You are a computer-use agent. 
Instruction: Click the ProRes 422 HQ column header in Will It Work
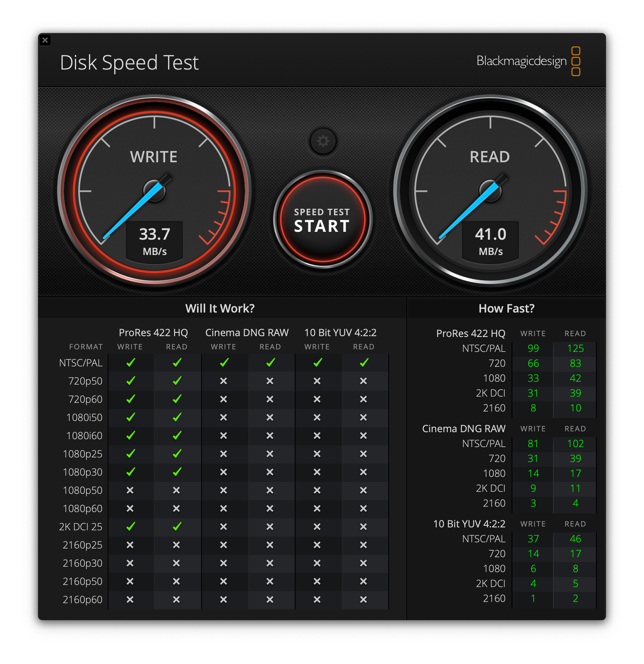153,333
